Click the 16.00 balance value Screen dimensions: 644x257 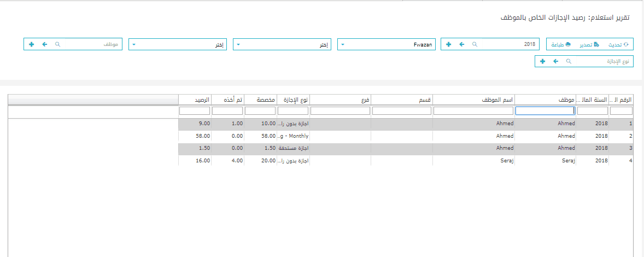coord(204,160)
